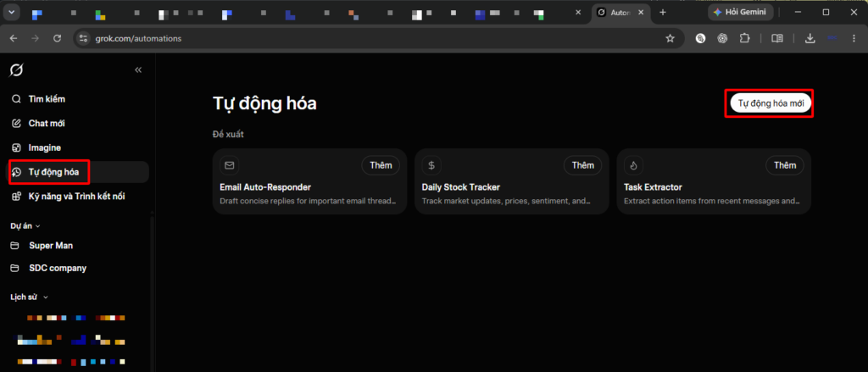Open reading mode book icon in toolbar
This screenshot has height=372, width=868.
[777, 38]
